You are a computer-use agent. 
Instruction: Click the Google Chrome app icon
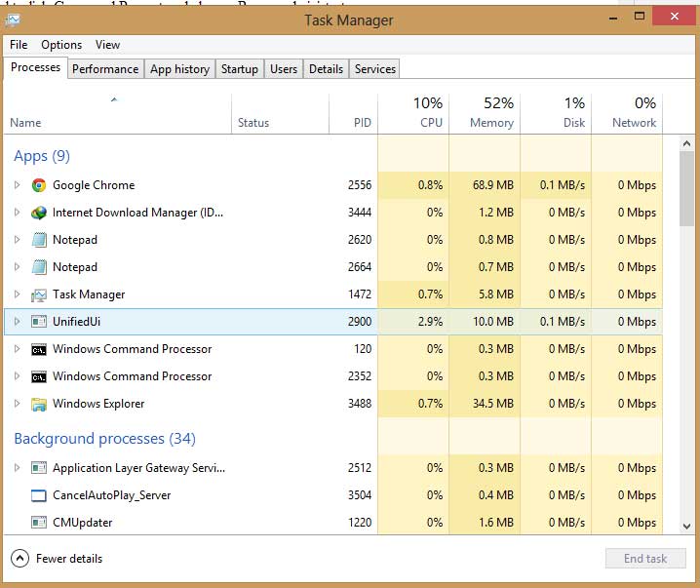39,185
